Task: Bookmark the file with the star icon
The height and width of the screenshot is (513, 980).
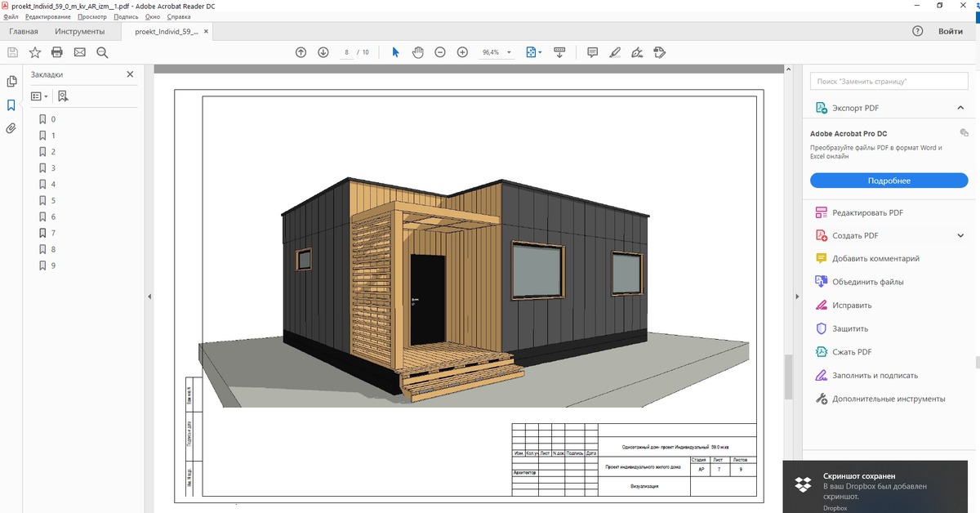Action: click(x=35, y=52)
